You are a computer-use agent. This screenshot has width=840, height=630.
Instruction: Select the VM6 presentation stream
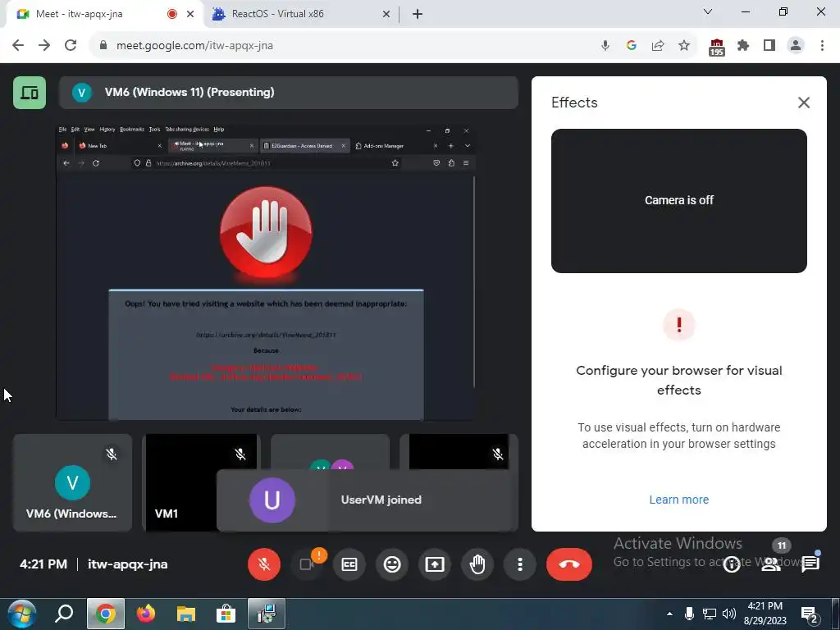coord(266,272)
